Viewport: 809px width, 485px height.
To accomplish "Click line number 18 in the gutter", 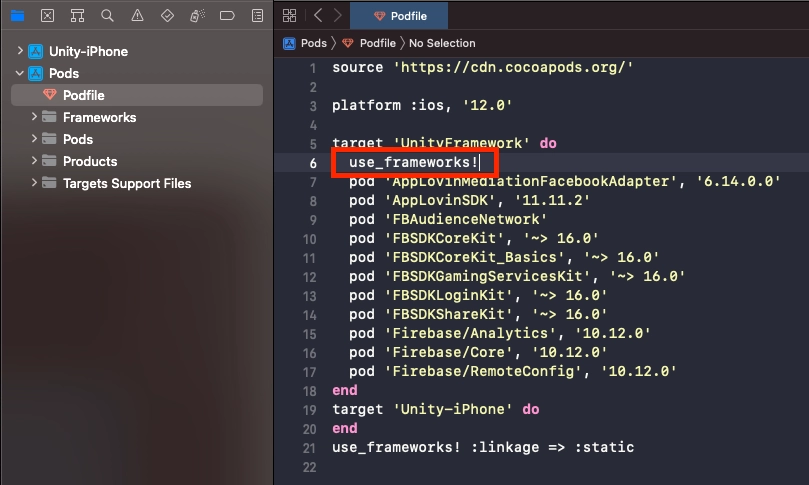I will (310, 391).
